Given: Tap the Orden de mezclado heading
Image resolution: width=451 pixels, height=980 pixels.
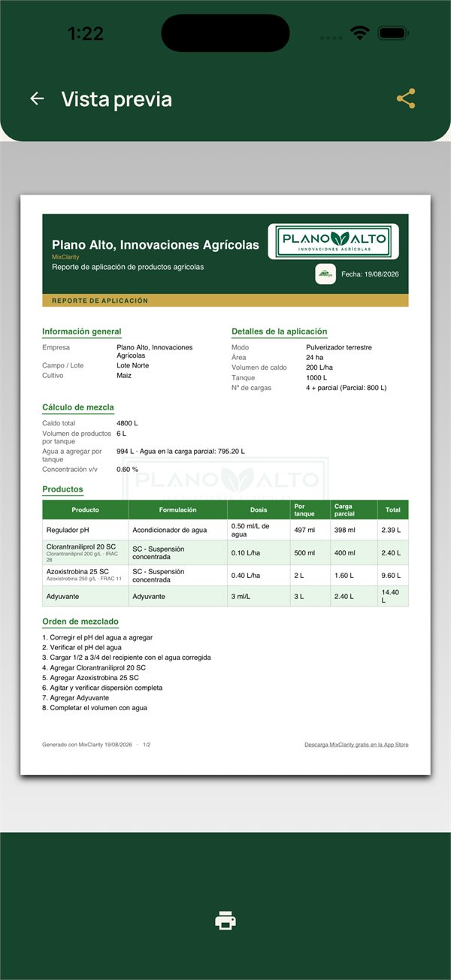Looking at the screenshot, I should pos(80,622).
